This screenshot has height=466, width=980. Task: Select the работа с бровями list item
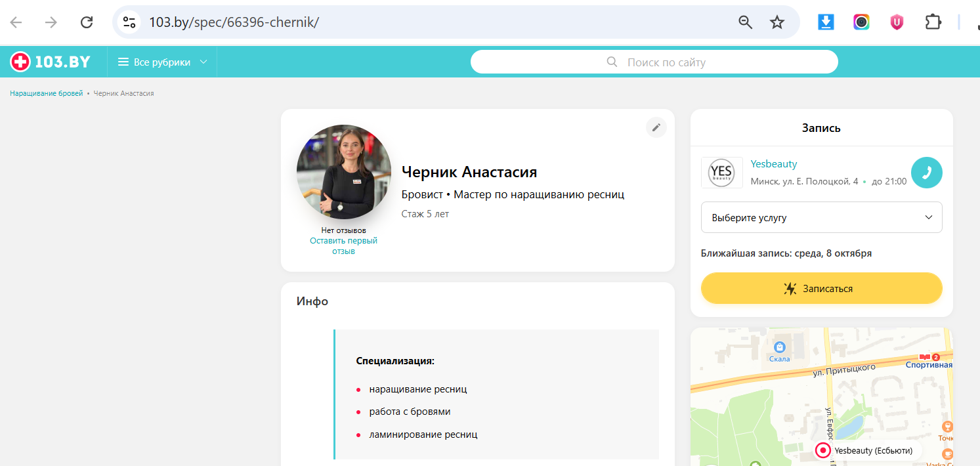[x=410, y=412]
